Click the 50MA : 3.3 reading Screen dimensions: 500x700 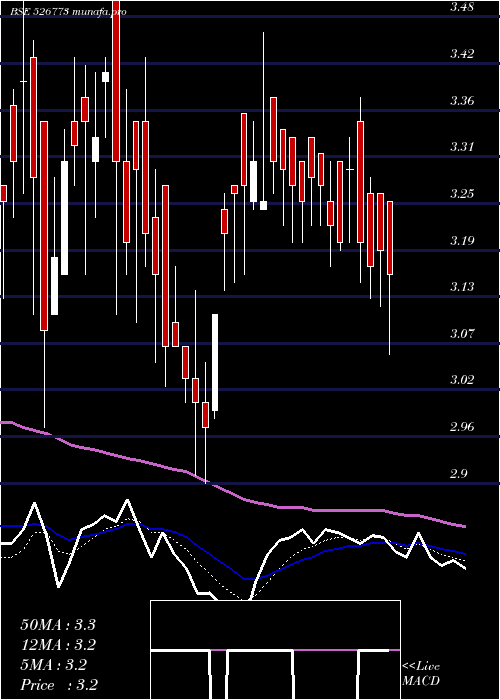click(58, 625)
